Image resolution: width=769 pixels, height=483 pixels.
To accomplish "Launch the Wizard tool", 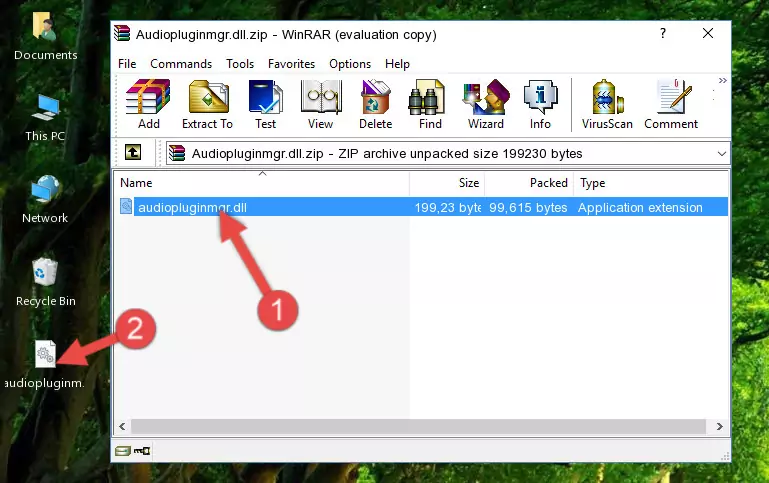I will (486, 104).
